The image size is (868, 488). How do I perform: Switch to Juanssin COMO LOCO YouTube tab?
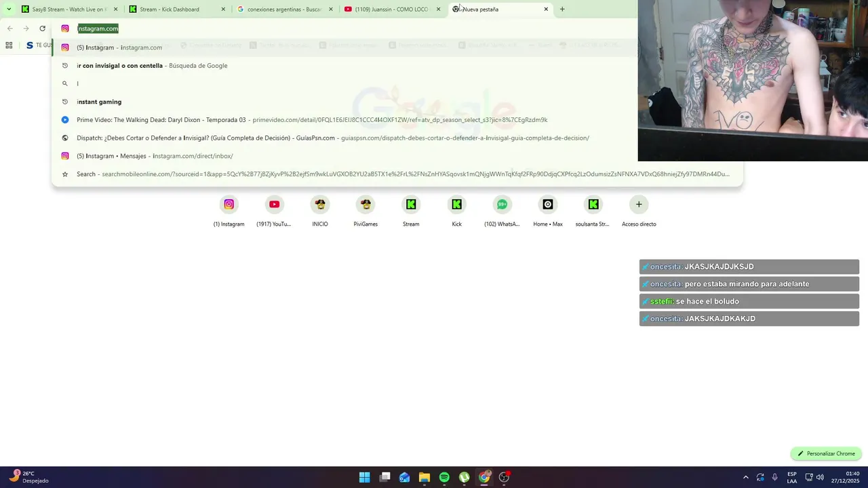point(393,9)
